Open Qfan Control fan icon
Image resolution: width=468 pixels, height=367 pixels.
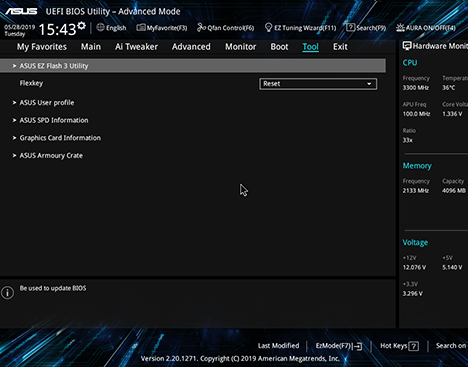(201, 28)
